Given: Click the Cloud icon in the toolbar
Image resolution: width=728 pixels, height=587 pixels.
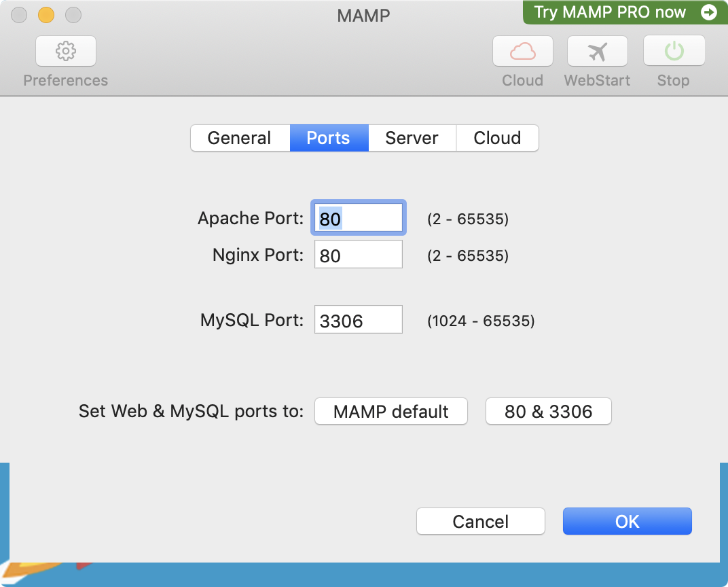Looking at the screenshot, I should click(x=522, y=51).
